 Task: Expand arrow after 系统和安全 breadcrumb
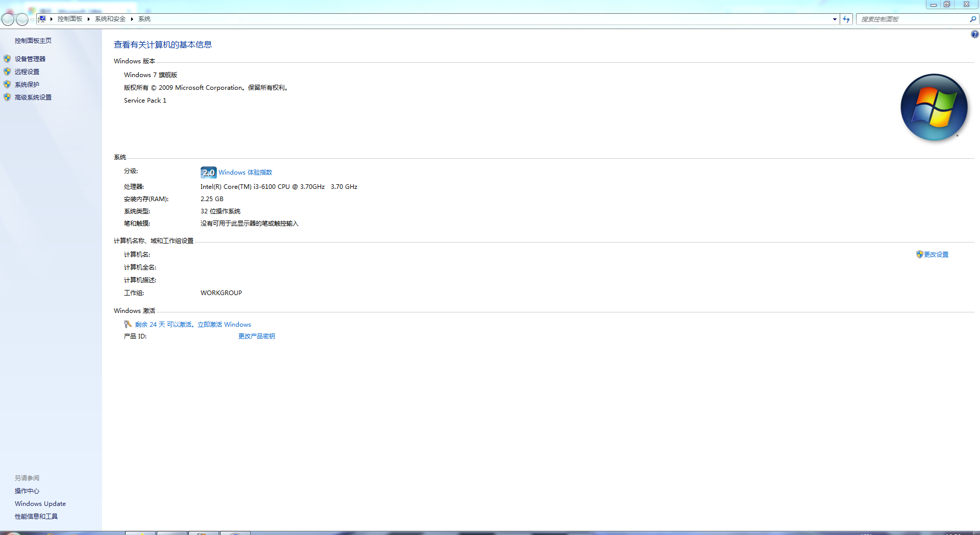(x=132, y=19)
